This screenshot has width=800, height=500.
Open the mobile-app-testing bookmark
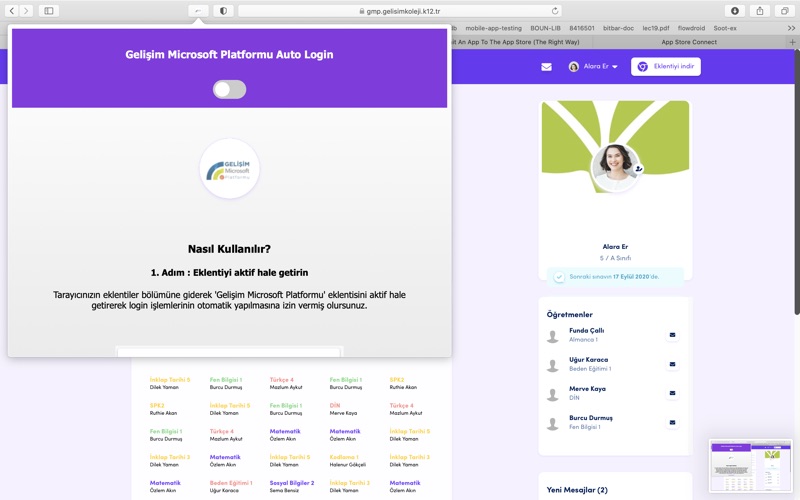493,28
